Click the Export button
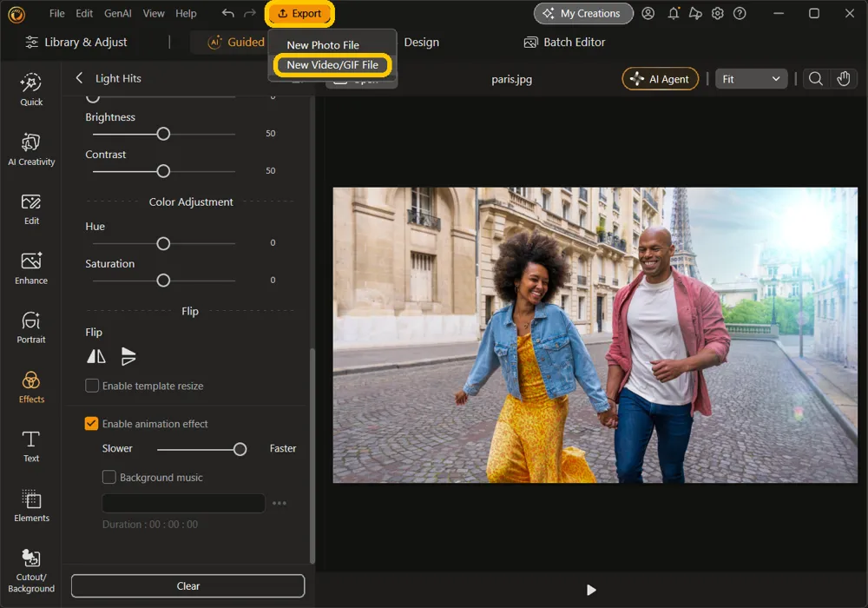 pyautogui.click(x=299, y=14)
